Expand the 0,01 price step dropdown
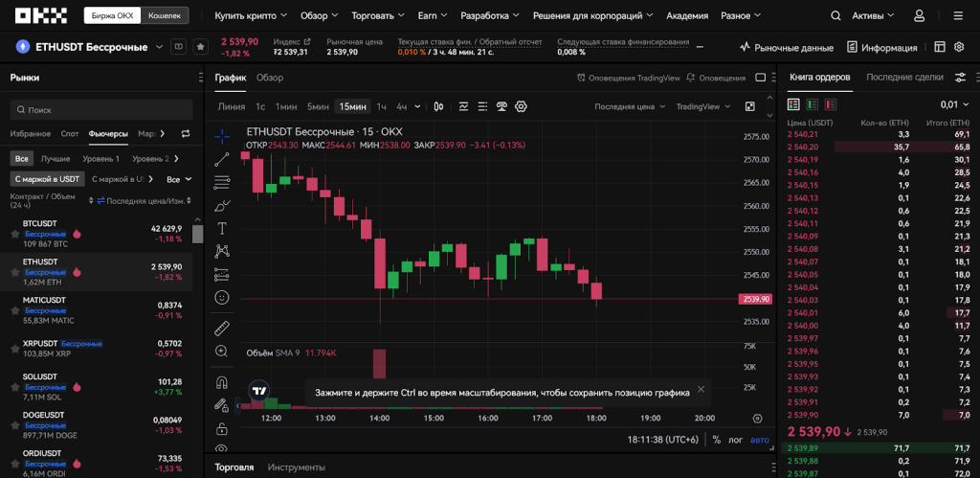The width and height of the screenshot is (980, 478). coord(954,104)
